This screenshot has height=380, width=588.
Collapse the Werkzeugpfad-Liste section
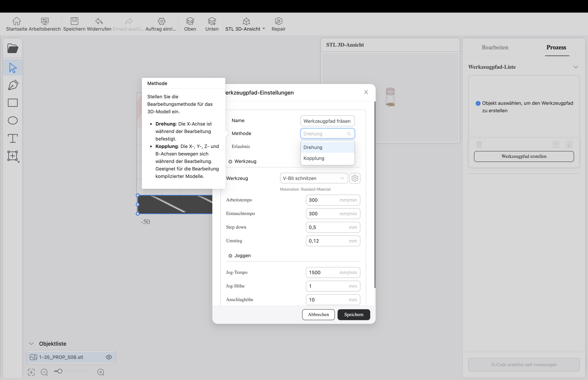[575, 67]
